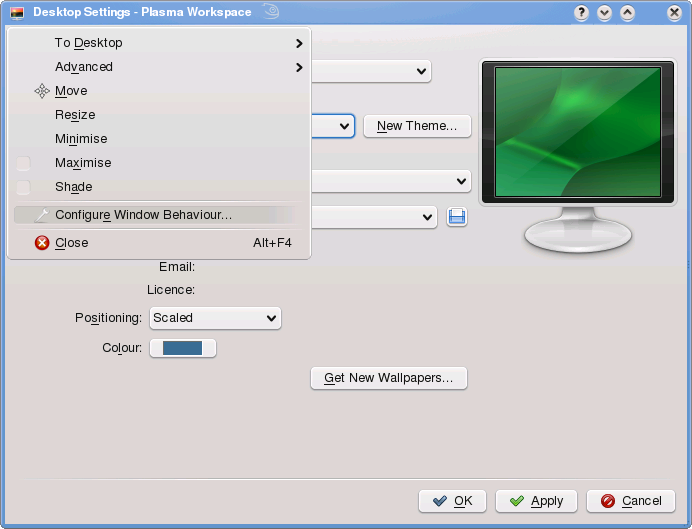
Task: Click the help question mark title button
Action: point(581,12)
